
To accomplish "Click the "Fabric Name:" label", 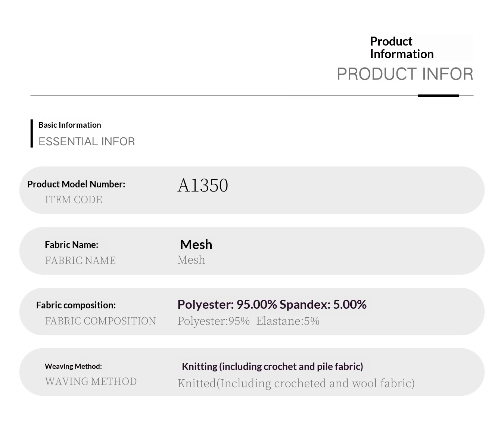I will [x=71, y=245].
